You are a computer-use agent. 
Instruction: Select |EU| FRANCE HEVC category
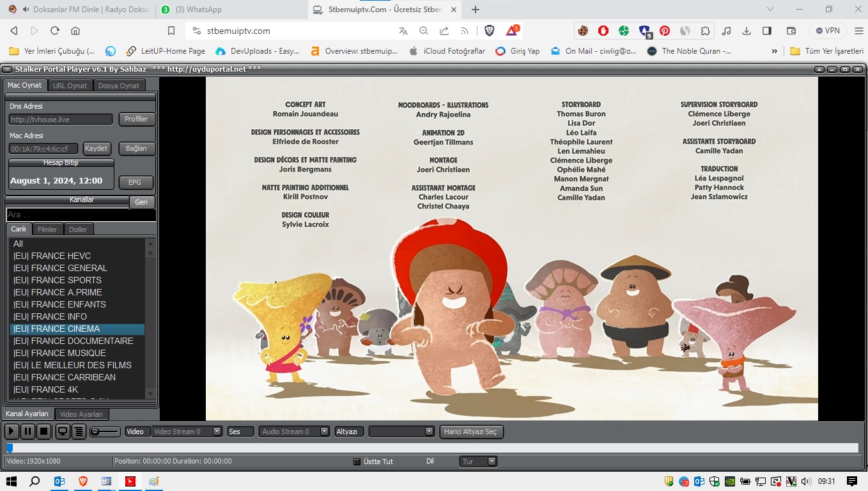point(77,256)
